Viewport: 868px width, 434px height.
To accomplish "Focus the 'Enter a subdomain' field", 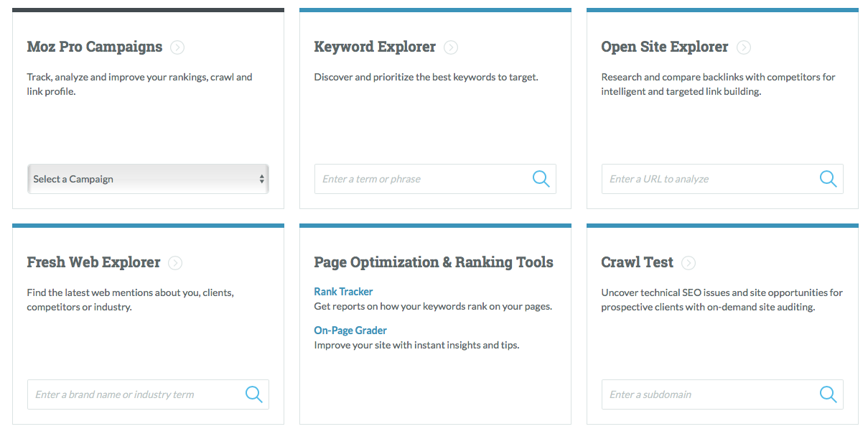I will 722,394.
